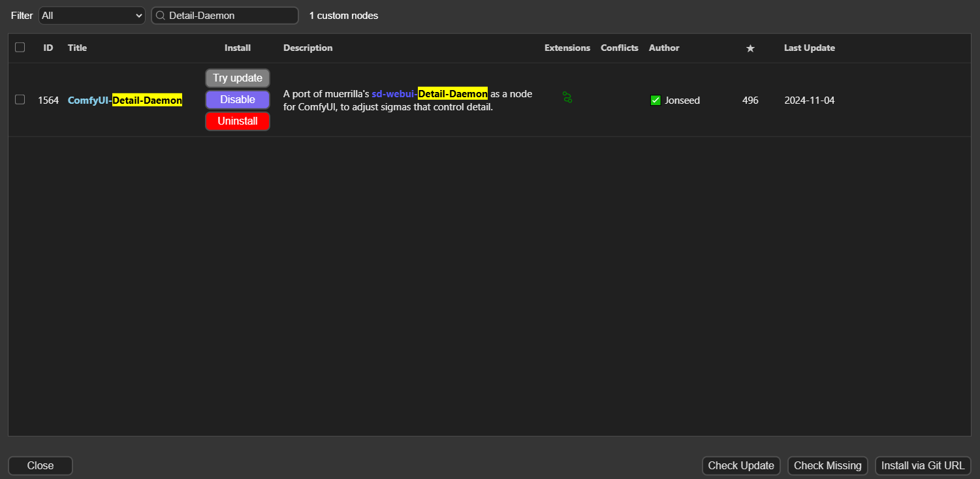Click the Close button

pyautogui.click(x=40, y=466)
